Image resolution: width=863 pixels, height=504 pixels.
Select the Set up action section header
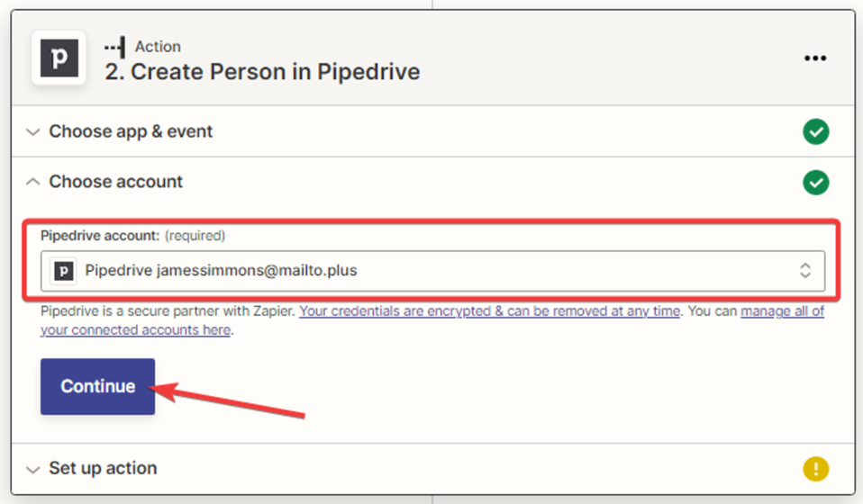(x=103, y=468)
